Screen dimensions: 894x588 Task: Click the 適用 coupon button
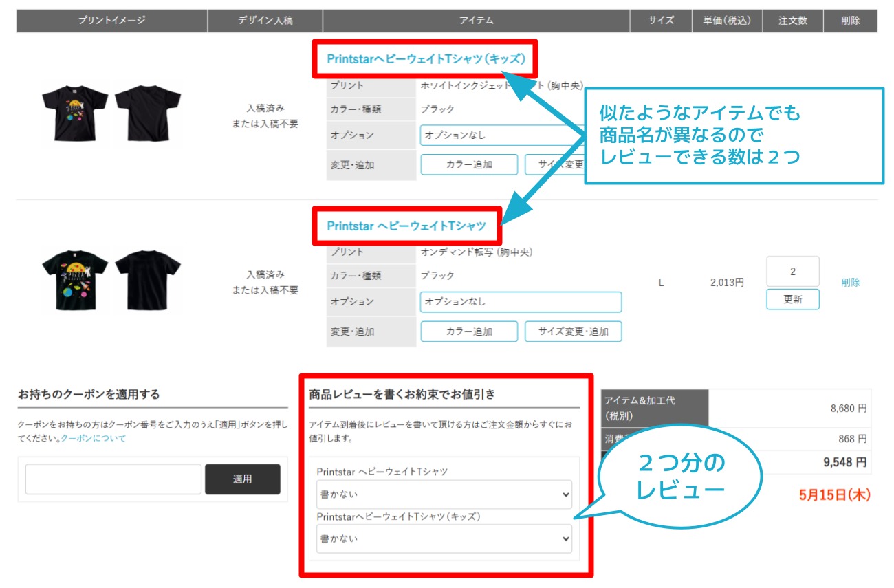point(243,479)
